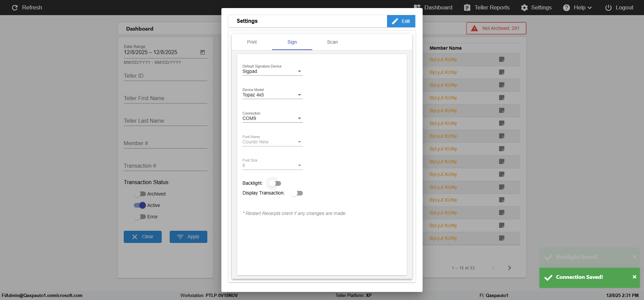The height and width of the screenshot is (300, 644).
Task: Open Dashboard from top navigation
Action: tap(434, 7)
